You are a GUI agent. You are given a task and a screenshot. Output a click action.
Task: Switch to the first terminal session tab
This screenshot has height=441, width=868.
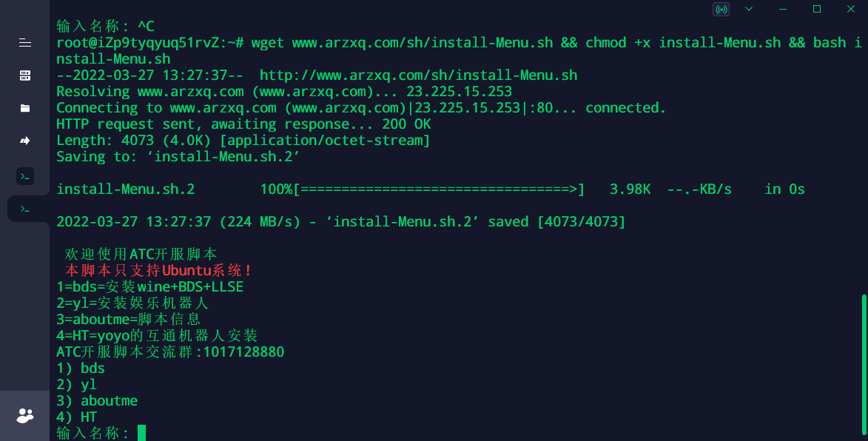(25, 177)
